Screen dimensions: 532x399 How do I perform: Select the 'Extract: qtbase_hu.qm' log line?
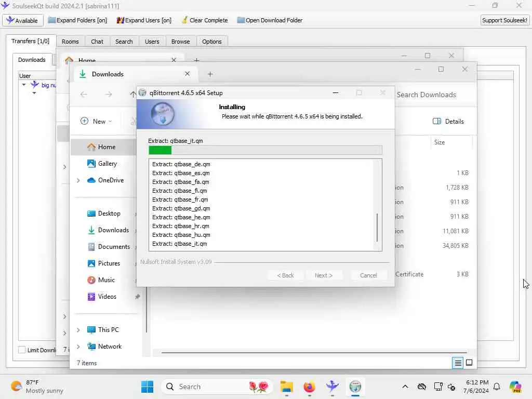(x=181, y=235)
